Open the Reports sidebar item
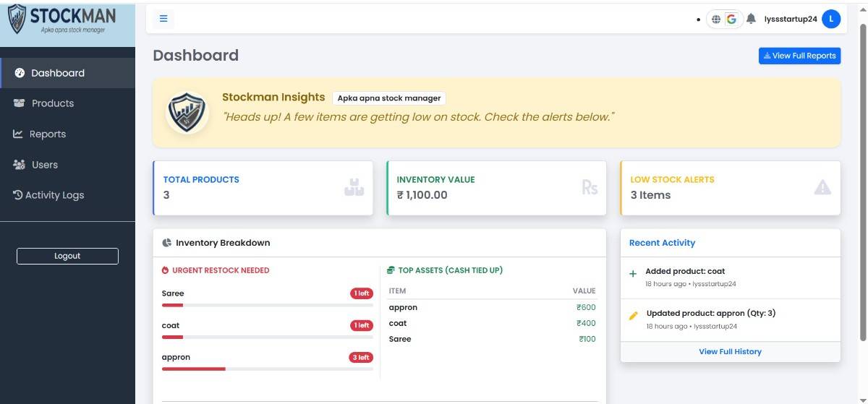 (48, 134)
